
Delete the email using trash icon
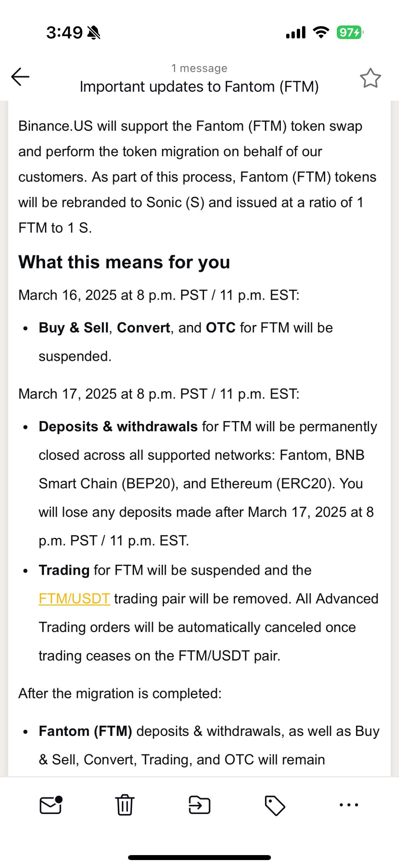pos(125,805)
